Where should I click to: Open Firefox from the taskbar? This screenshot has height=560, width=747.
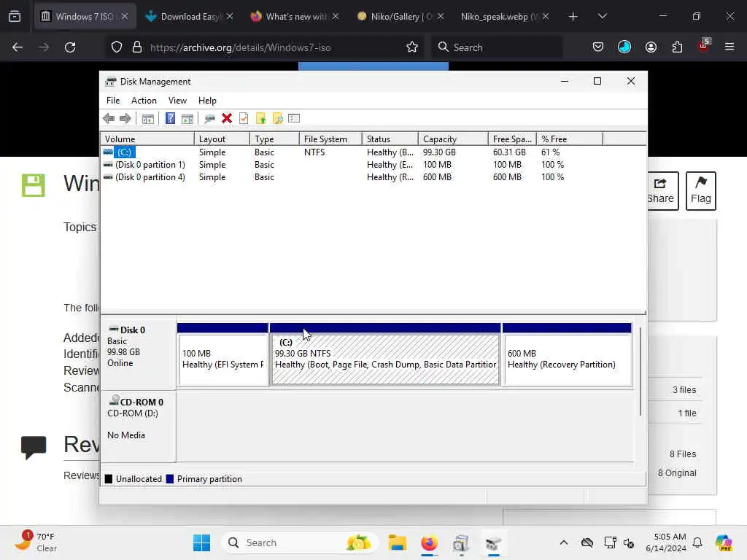pyautogui.click(x=429, y=542)
